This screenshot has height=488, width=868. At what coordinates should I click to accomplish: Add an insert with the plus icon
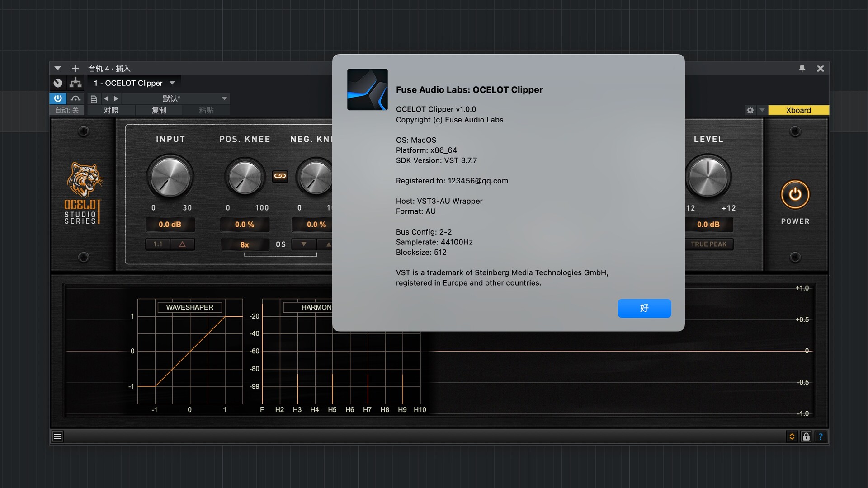75,69
